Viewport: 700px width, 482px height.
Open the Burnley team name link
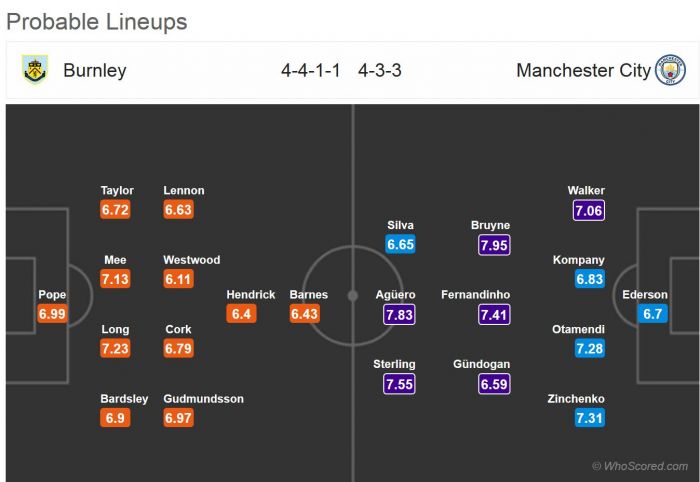click(95, 70)
